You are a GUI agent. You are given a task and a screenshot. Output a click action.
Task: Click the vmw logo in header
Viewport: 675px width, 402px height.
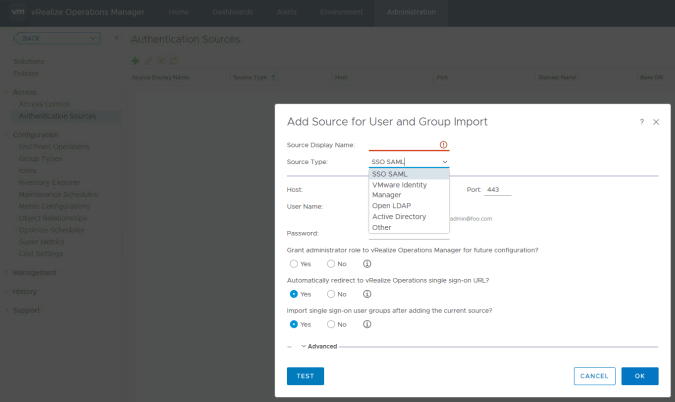pos(17,11)
